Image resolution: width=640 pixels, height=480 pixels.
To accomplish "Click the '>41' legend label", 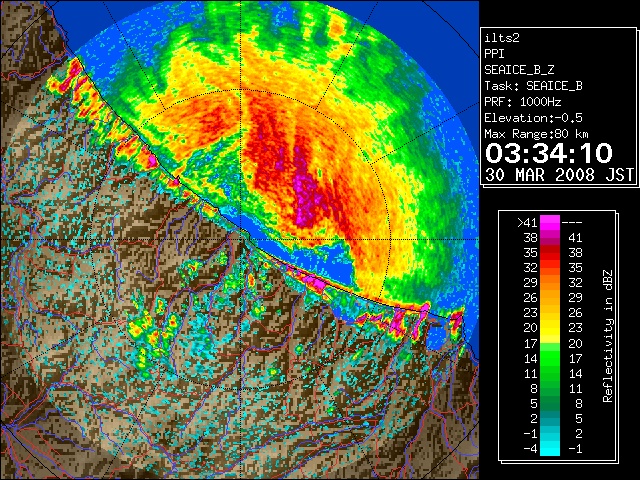I will pyautogui.click(x=527, y=222).
